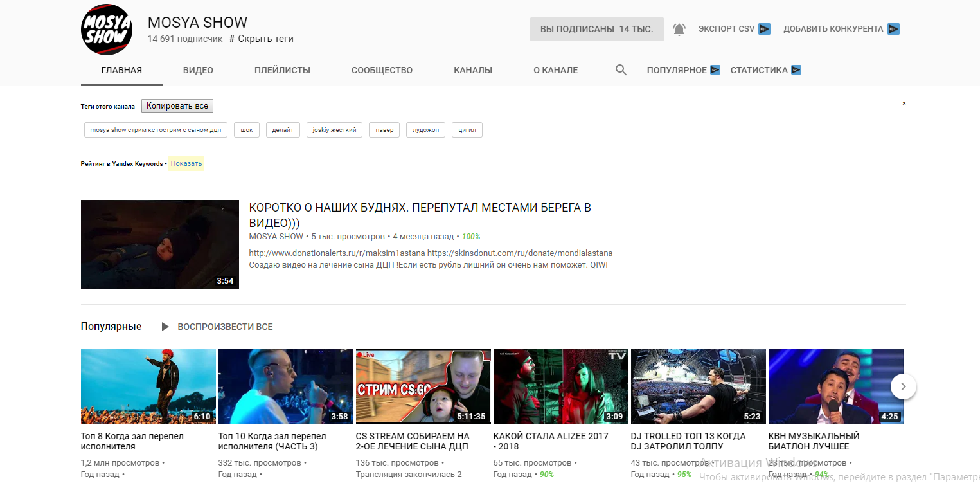
Task: Open the ПОПУЛЯРНОЕ tab
Action: point(677,70)
